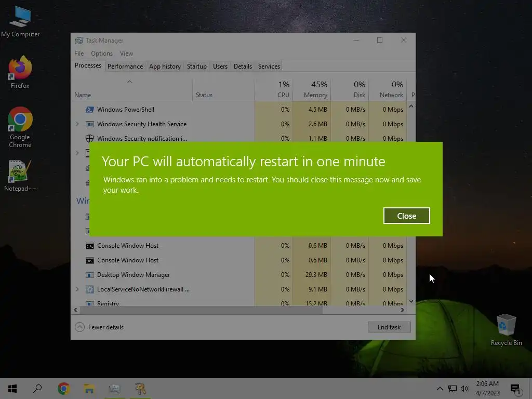Show hidden system tray icons
Image resolution: width=532 pixels, height=399 pixels.
[x=440, y=389]
